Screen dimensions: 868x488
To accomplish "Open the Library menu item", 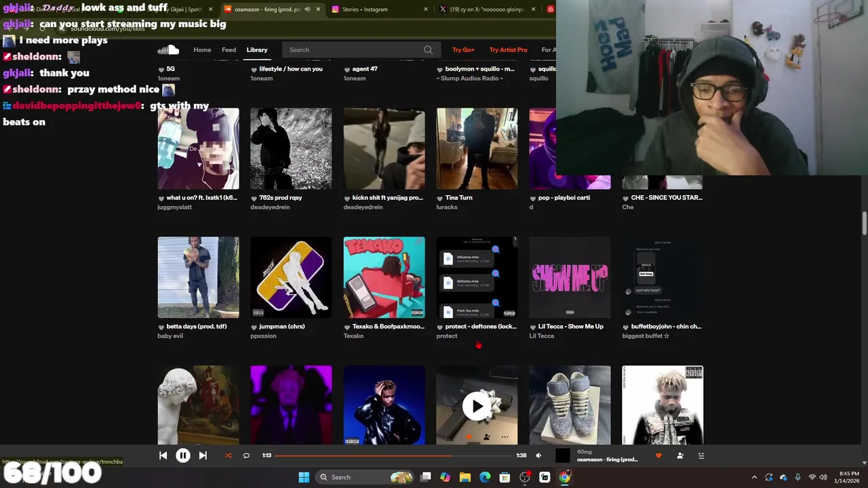I will [257, 50].
